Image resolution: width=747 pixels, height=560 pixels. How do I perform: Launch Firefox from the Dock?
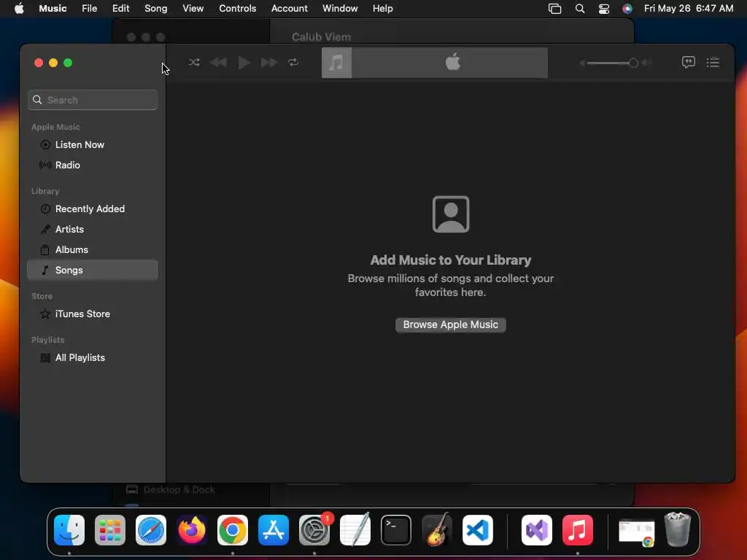pos(192,530)
